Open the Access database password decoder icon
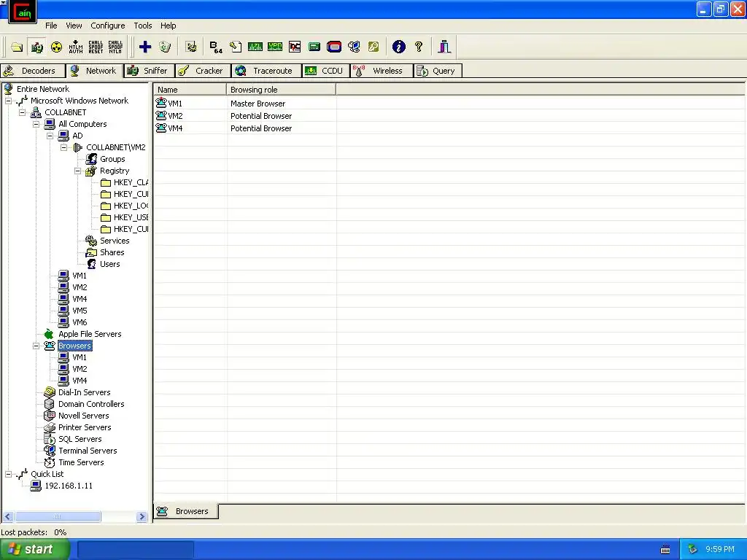Image resolution: width=747 pixels, height=560 pixels. click(x=236, y=47)
